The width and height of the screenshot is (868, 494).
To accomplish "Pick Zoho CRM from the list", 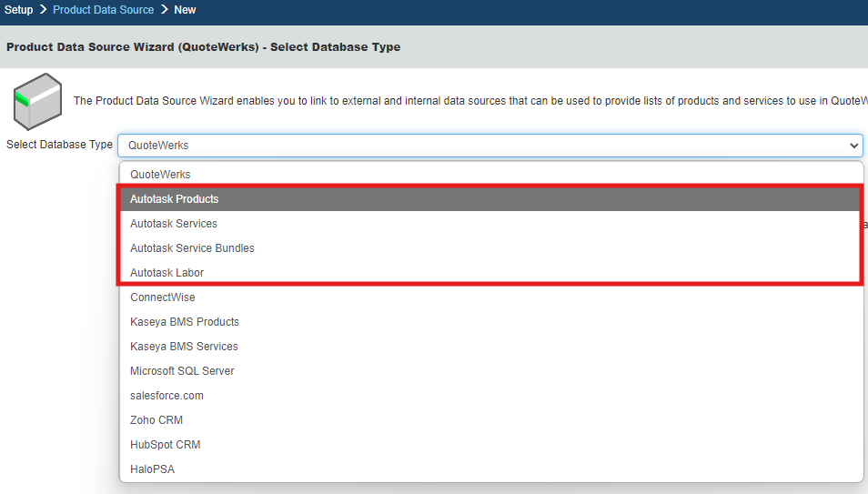I will tap(156, 419).
